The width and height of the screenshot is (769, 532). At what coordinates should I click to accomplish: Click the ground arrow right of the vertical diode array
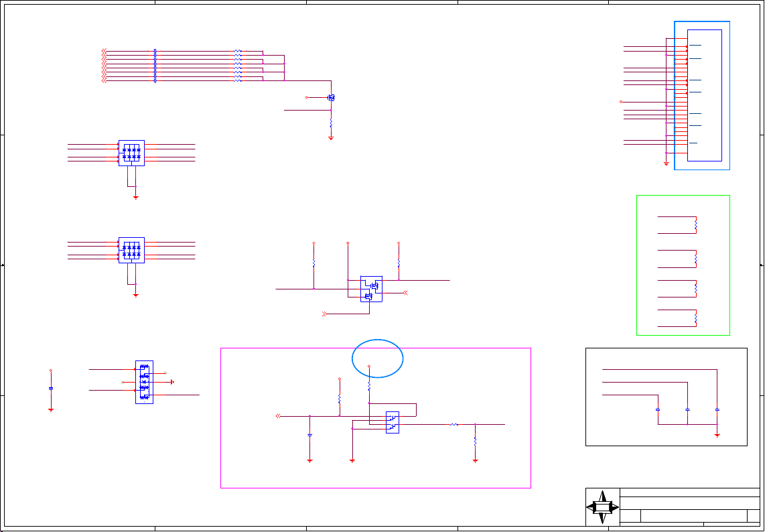click(172, 382)
